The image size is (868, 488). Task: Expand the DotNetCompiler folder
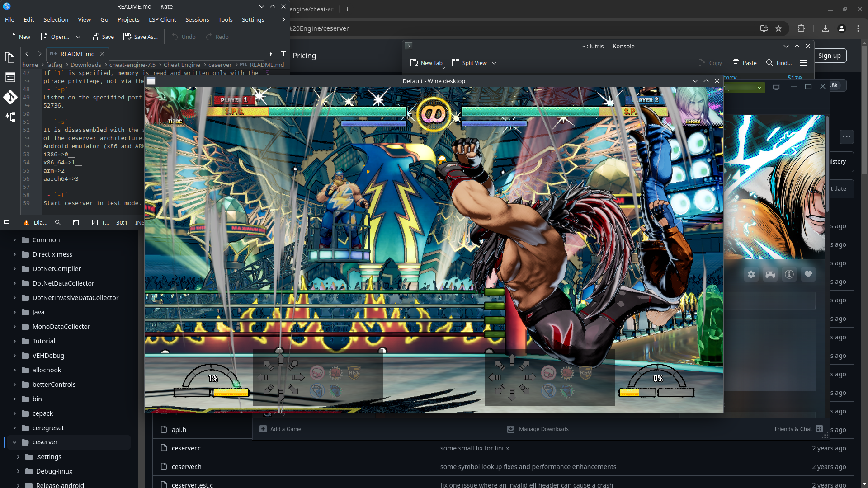click(x=14, y=269)
